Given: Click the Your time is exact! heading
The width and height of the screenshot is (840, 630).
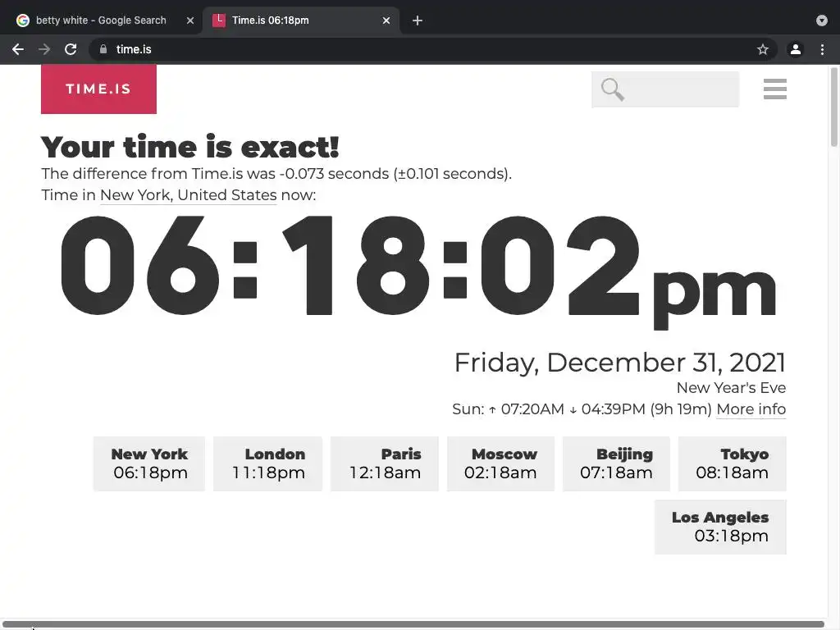Looking at the screenshot, I should point(190,148).
